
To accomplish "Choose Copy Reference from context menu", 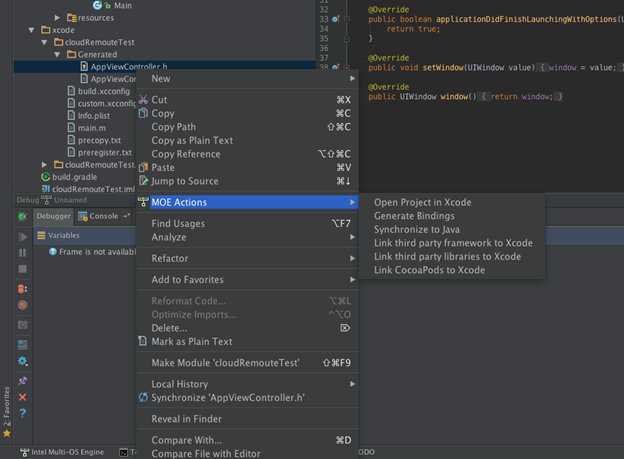I will [x=248, y=154].
